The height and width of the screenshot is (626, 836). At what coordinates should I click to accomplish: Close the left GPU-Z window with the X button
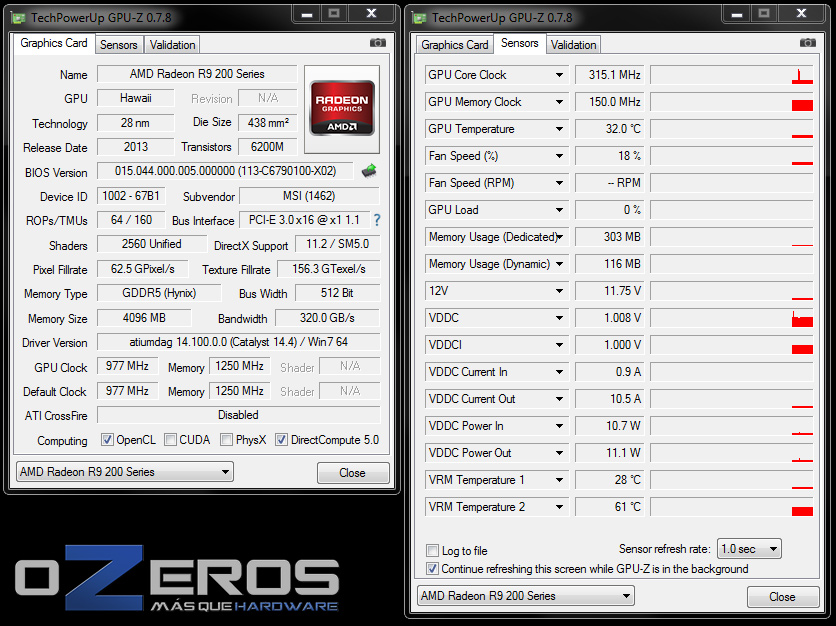pyautogui.click(x=372, y=14)
